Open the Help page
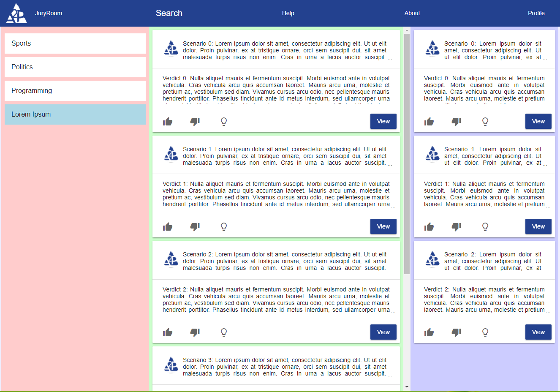The width and height of the screenshot is (560, 392). click(x=288, y=13)
